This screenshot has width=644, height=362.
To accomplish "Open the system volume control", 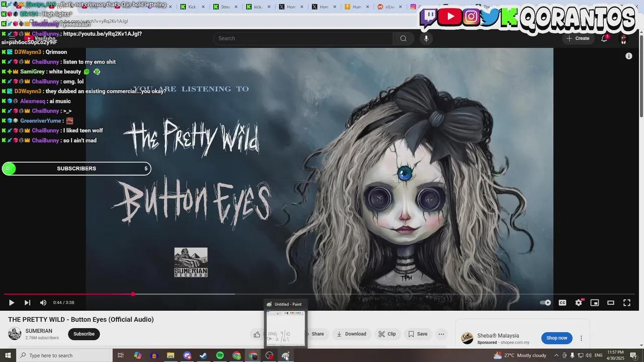I will point(588,355).
